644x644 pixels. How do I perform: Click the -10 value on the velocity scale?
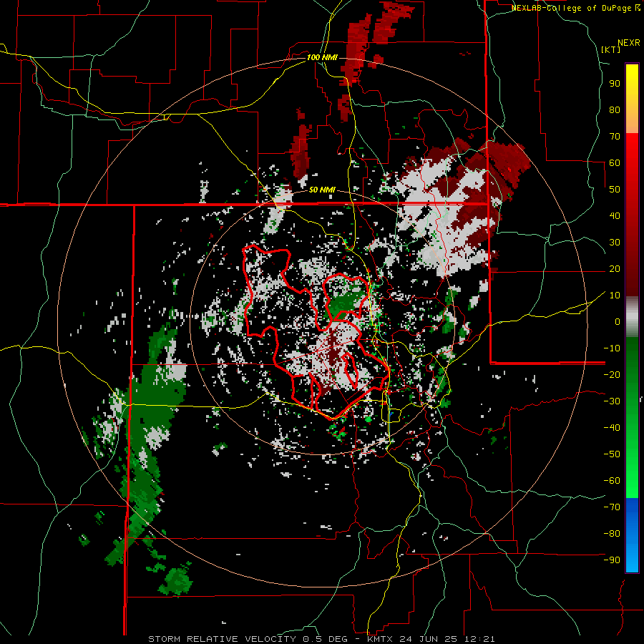(612, 348)
